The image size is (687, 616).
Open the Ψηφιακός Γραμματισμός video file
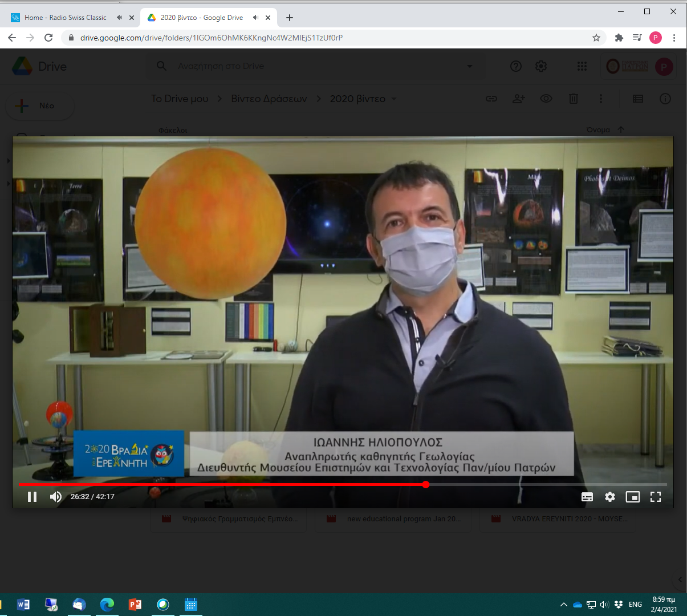coord(229,519)
